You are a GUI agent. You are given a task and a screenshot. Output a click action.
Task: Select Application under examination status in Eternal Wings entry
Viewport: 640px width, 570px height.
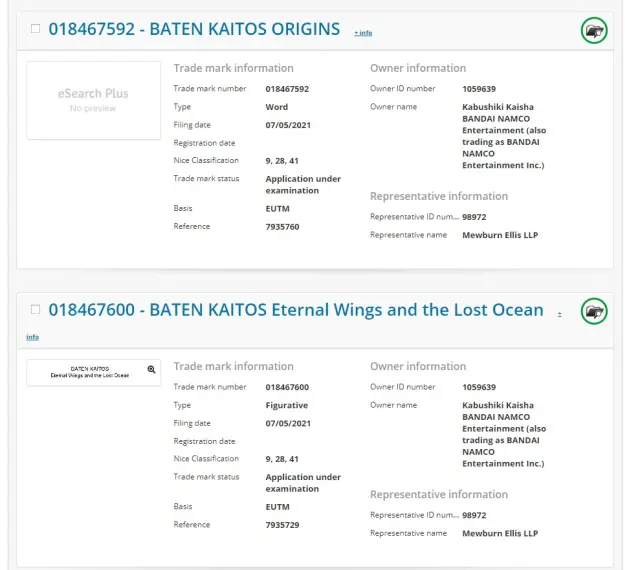[303, 483]
